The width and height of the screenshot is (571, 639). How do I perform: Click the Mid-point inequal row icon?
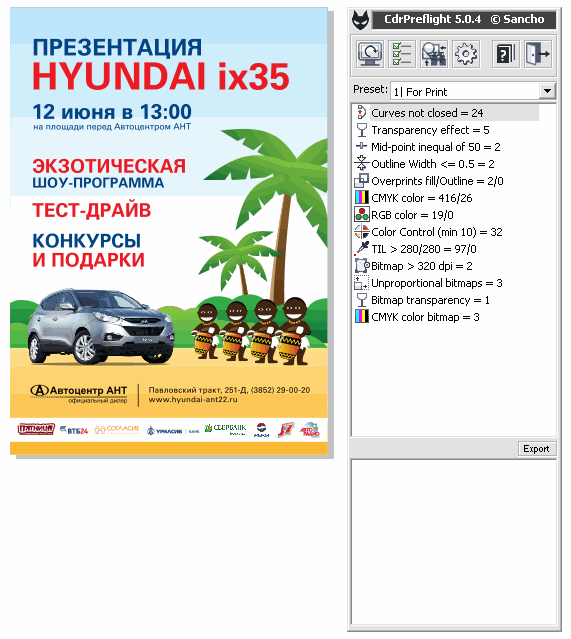361,146
